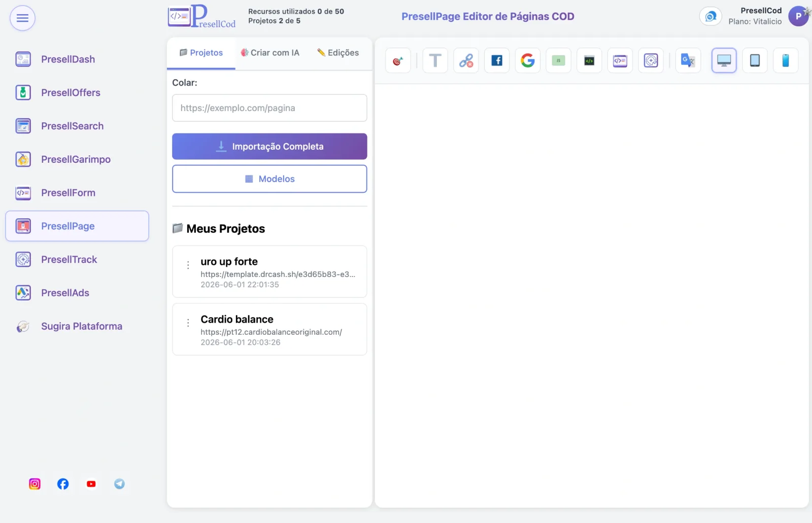Open options menu for Cardio balance
Viewport: 812px width, 523px height.
click(x=188, y=323)
